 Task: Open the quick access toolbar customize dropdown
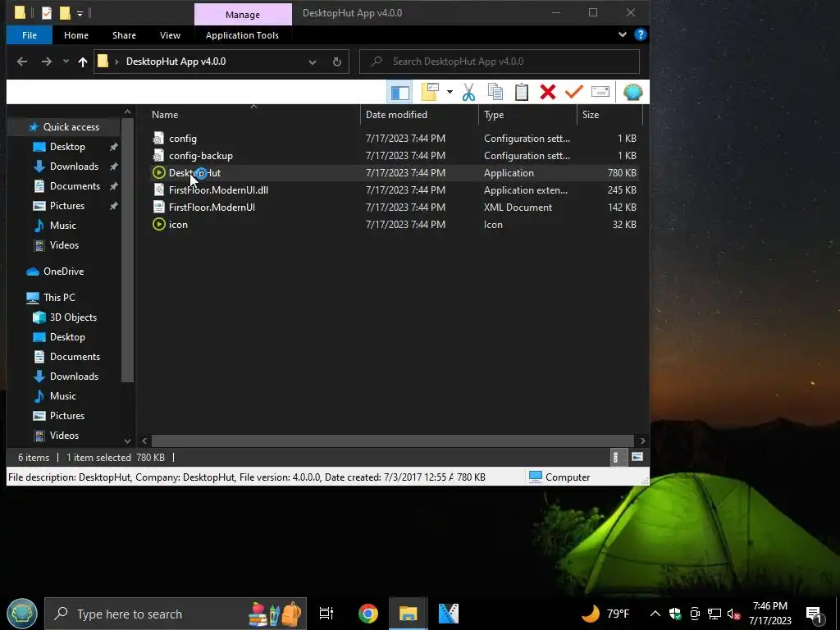click(80, 13)
